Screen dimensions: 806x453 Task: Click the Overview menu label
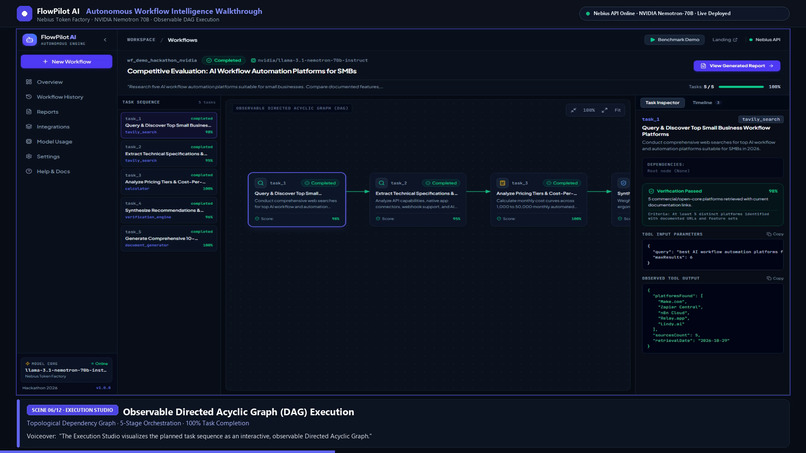[50, 82]
